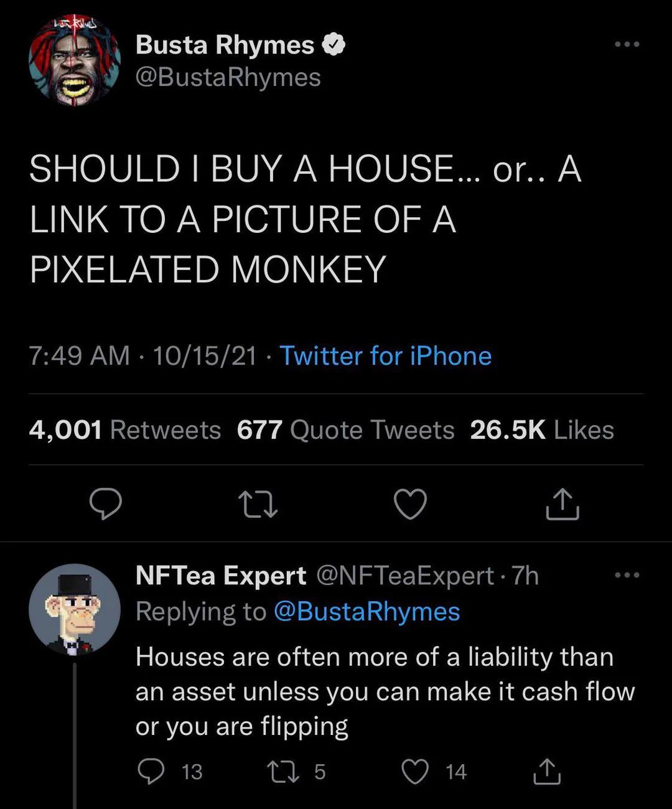
Task: Open the @BustaRhymes mention in the reply
Action: 366,612
